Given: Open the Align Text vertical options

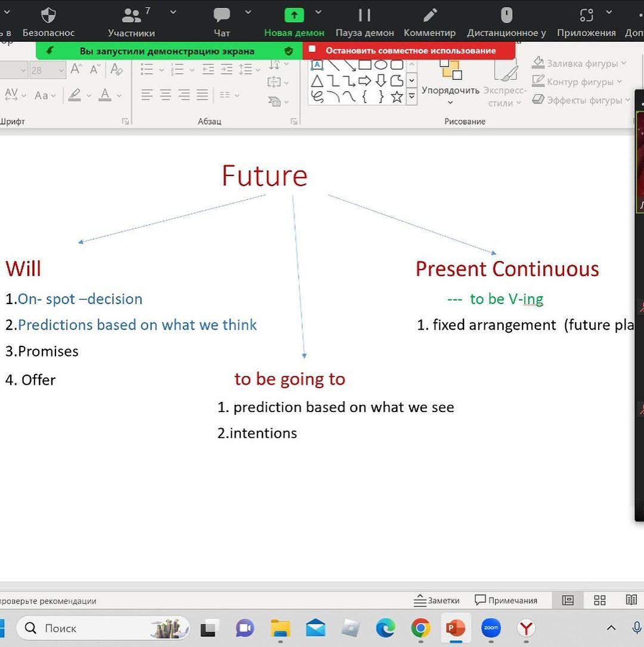Looking at the screenshot, I should [278, 82].
